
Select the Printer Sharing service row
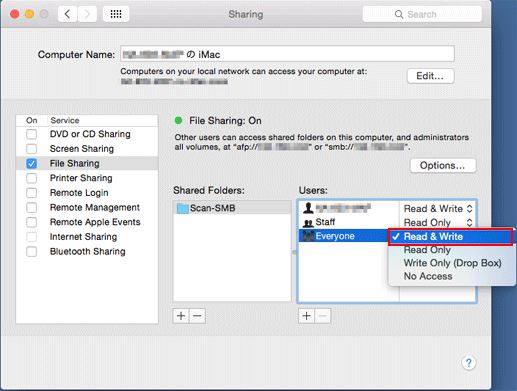(x=87, y=178)
